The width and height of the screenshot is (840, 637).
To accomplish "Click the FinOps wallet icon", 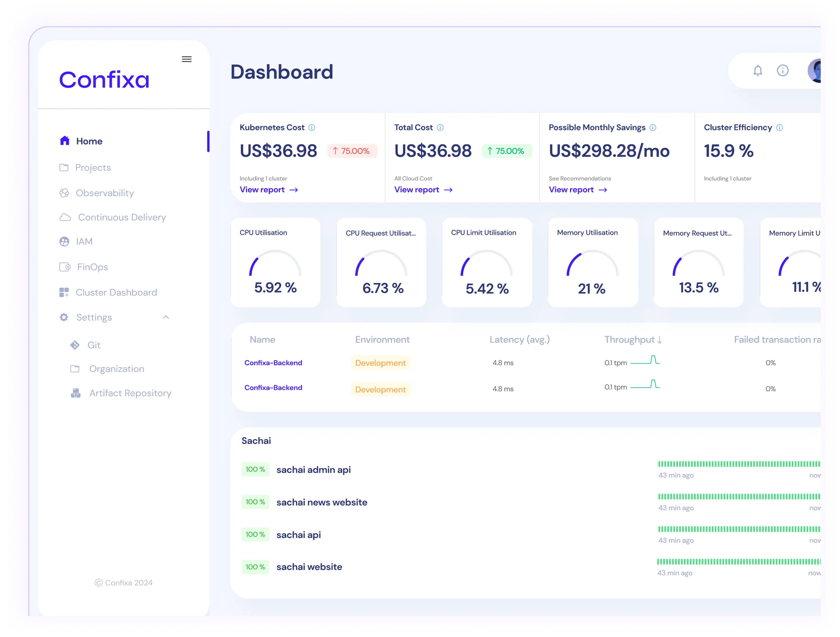I will [x=65, y=267].
